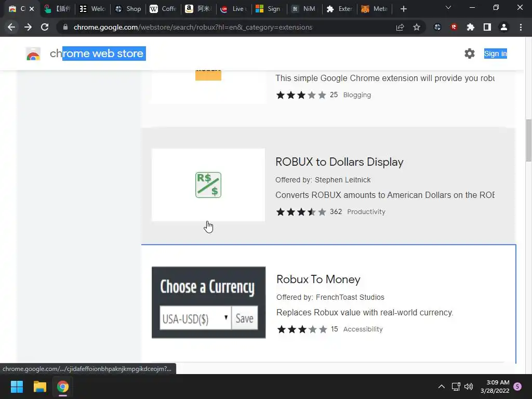Click Offered by: Stephen Leitnick text
The image size is (532, 399).
[323, 180]
